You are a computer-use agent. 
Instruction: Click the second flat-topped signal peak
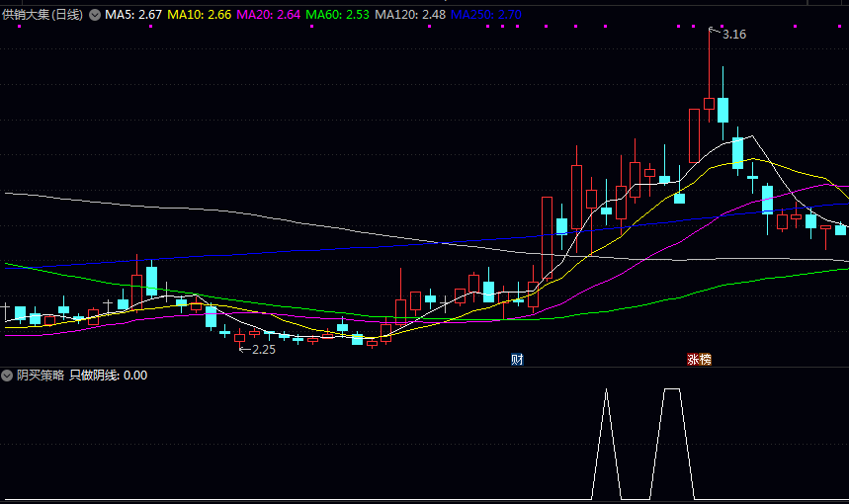[x=672, y=390]
